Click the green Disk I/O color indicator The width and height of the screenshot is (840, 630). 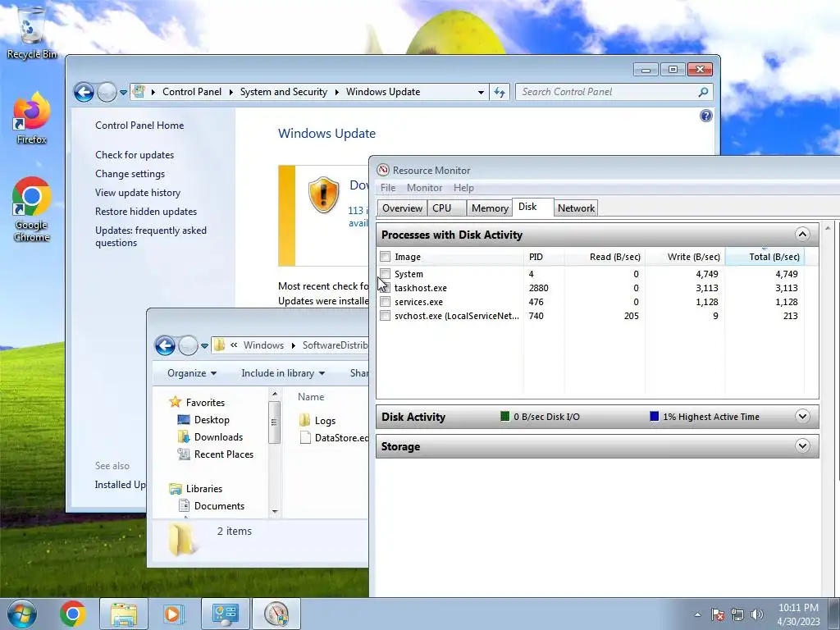click(504, 416)
